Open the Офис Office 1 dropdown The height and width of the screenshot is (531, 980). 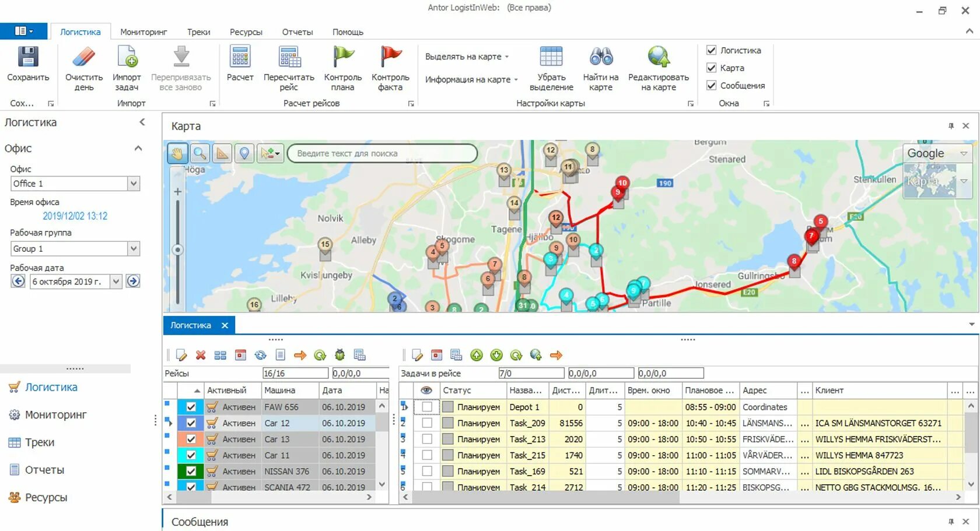(x=134, y=183)
